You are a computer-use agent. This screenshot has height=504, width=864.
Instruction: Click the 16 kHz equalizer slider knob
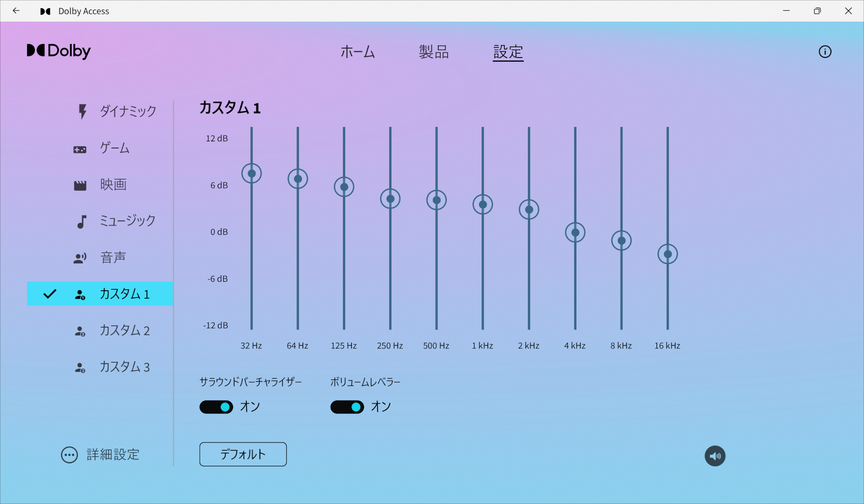click(x=667, y=254)
